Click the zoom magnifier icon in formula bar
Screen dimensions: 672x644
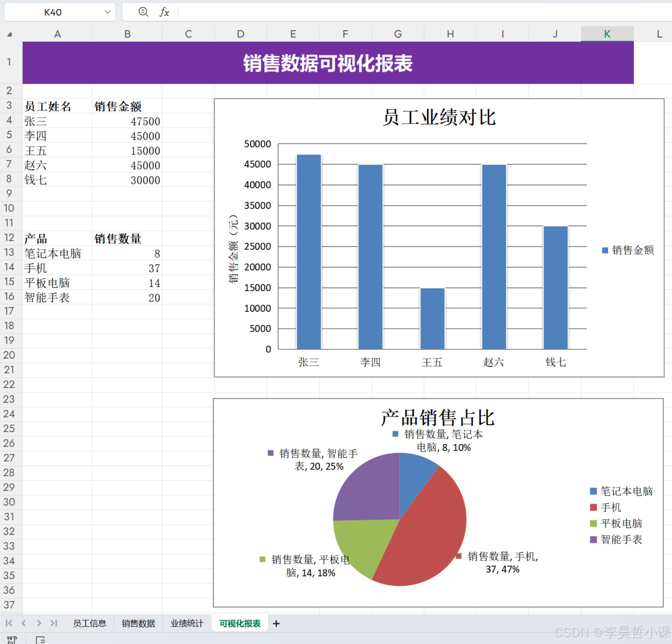click(x=143, y=12)
